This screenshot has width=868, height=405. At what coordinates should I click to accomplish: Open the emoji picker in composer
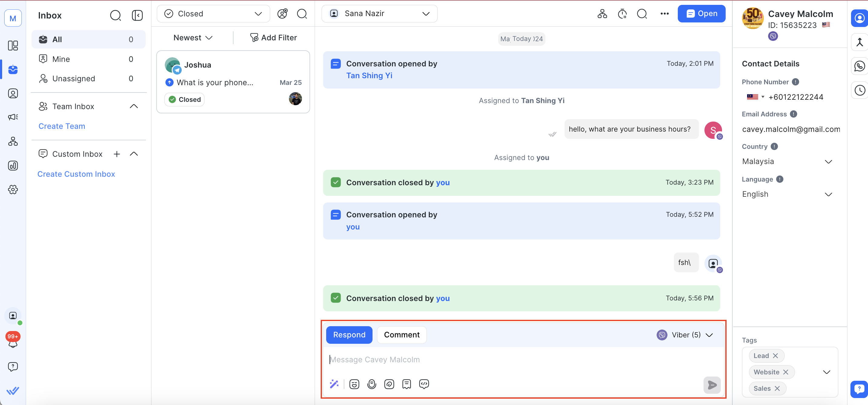coord(354,384)
